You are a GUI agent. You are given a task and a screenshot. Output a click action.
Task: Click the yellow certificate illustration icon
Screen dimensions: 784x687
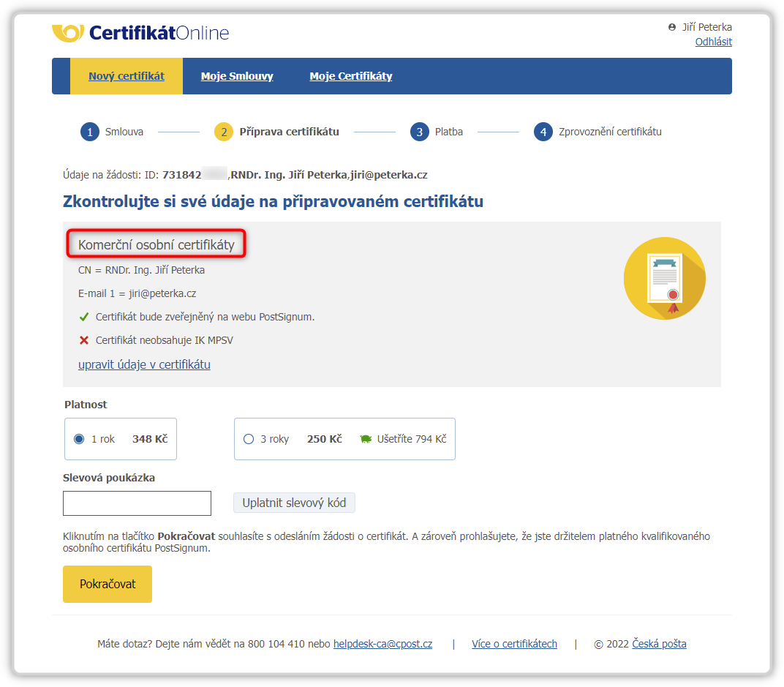click(665, 278)
